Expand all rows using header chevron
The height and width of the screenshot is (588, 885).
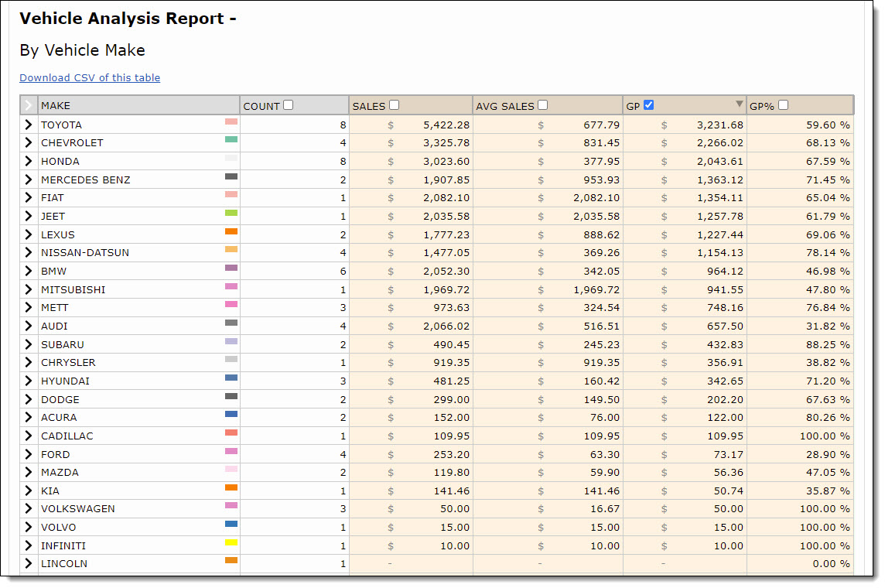pyautogui.click(x=28, y=105)
